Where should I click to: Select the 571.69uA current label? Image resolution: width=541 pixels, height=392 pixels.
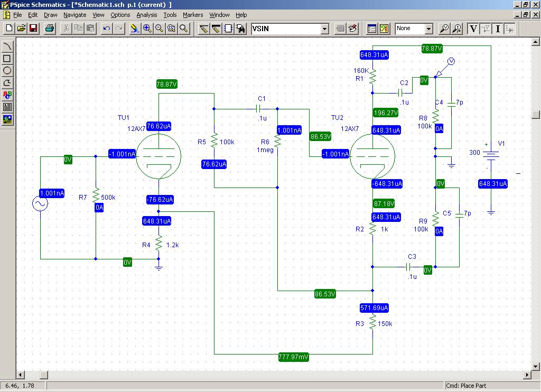[x=374, y=308]
